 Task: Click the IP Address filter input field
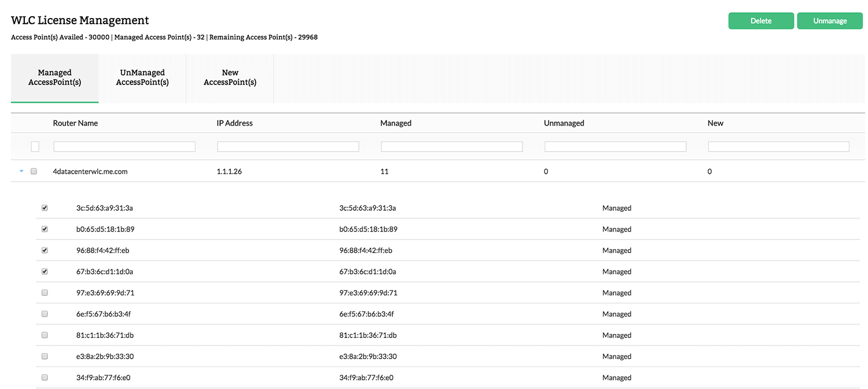coord(288,146)
